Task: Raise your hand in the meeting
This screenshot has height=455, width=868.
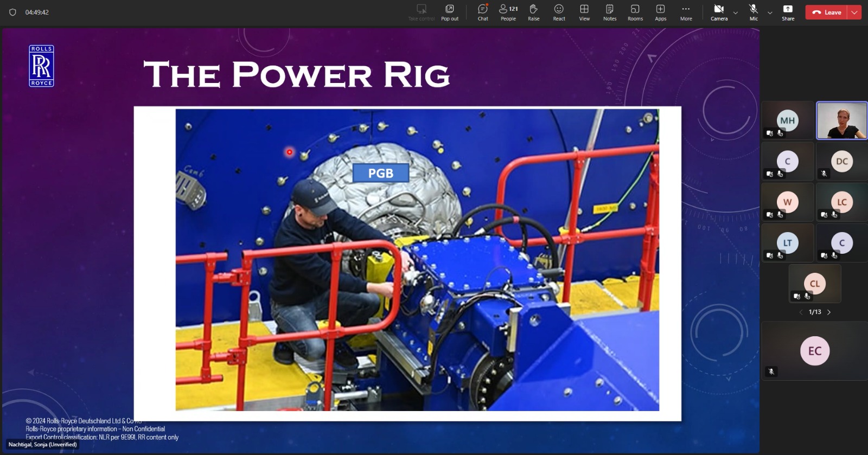Action: [534, 12]
